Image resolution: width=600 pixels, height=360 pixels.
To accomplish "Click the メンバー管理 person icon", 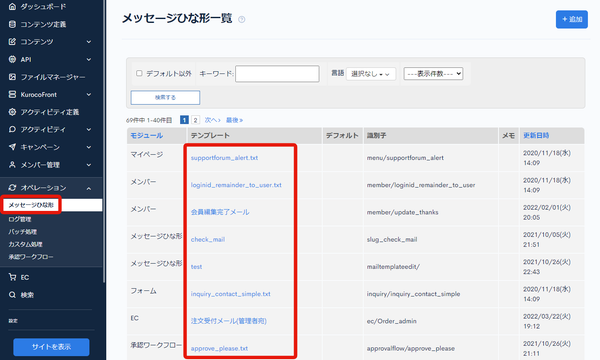I will tap(12, 165).
